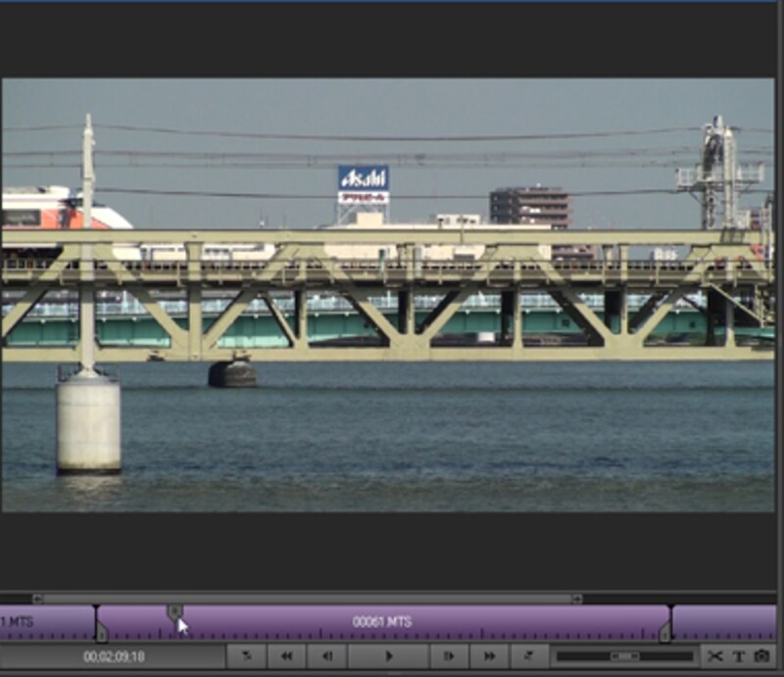Click the fast rewind double-arrow button
Image resolution: width=784 pixels, height=677 pixels.
286,656
